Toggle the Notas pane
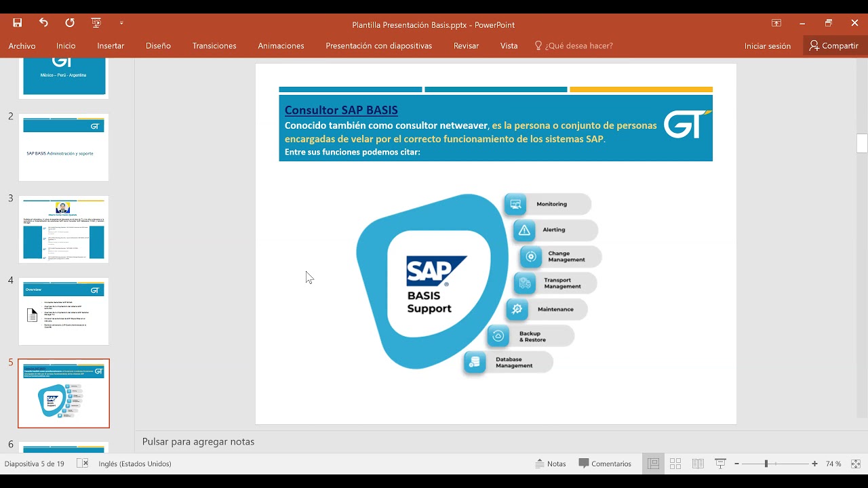This screenshot has width=868, height=488. (x=550, y=464)
